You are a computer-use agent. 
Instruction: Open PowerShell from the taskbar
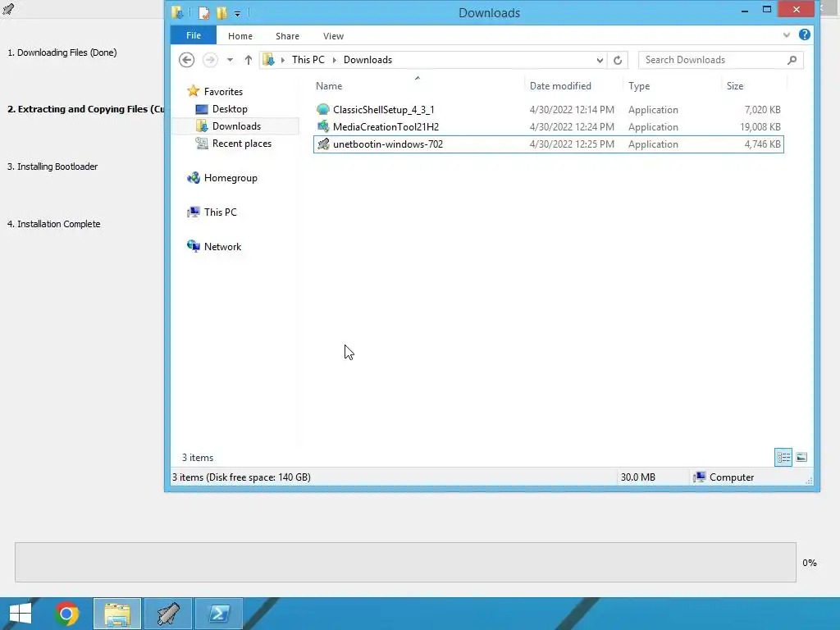[218, 614]
